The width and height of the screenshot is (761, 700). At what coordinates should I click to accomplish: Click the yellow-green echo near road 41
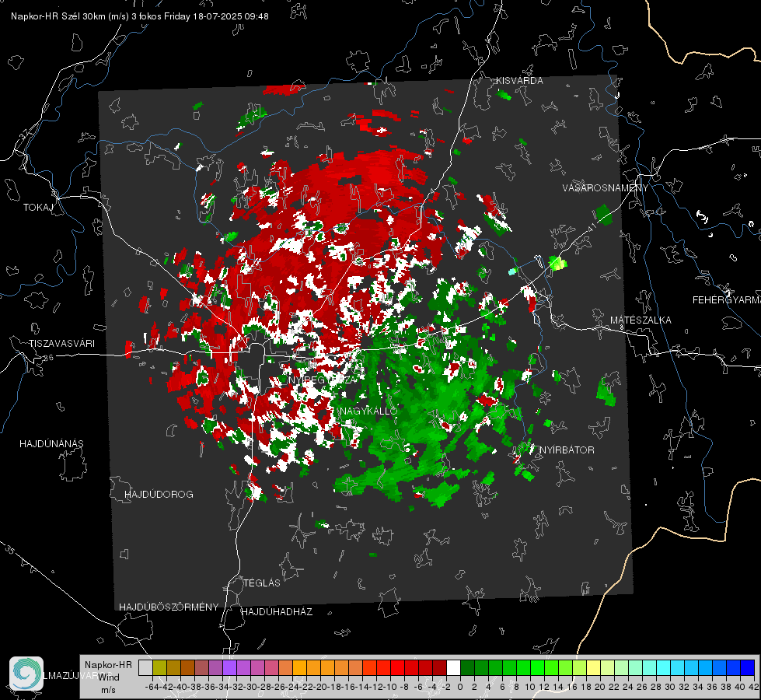(x=557, y=264)
